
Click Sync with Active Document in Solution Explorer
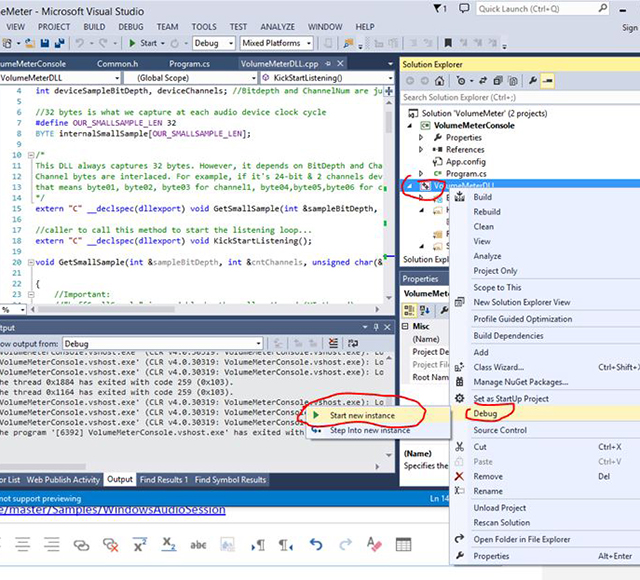[x=483, y=81]
